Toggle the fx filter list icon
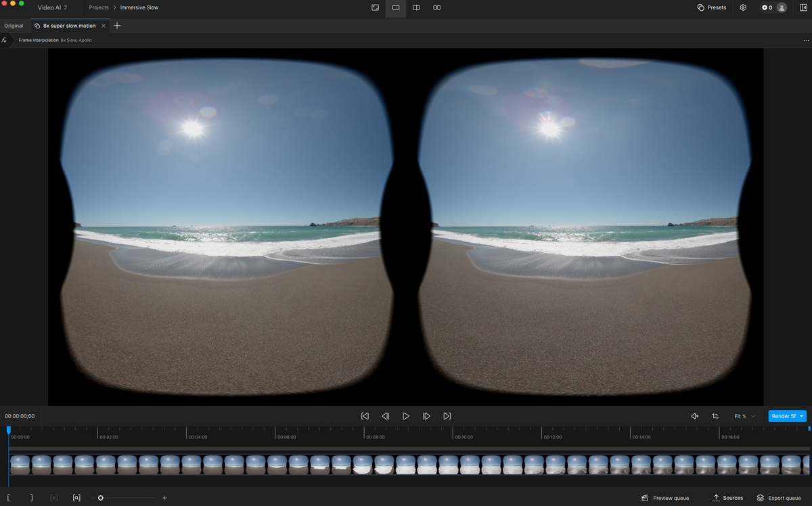The height and width of the screenshot is (506, 812). (x=5, y=40)
